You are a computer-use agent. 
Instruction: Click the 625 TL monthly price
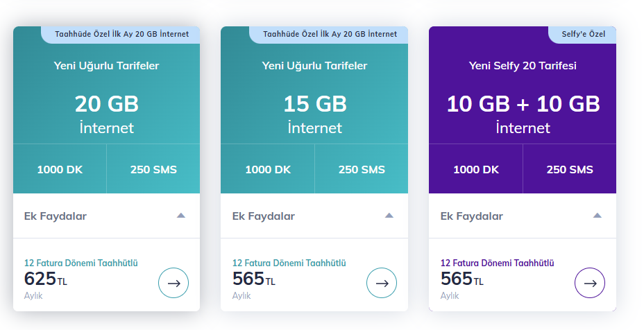pos(45,279)
